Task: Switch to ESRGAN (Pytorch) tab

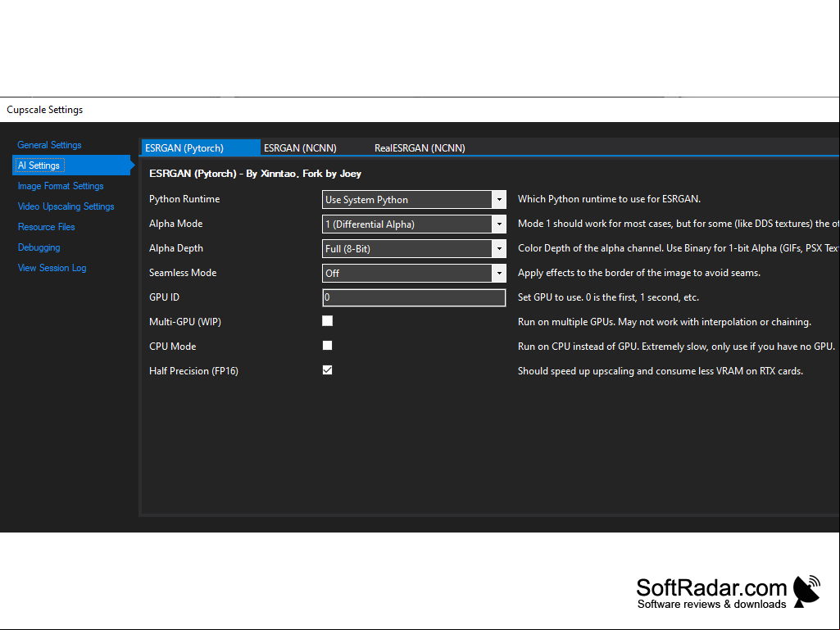Action: tap(201, 147)
